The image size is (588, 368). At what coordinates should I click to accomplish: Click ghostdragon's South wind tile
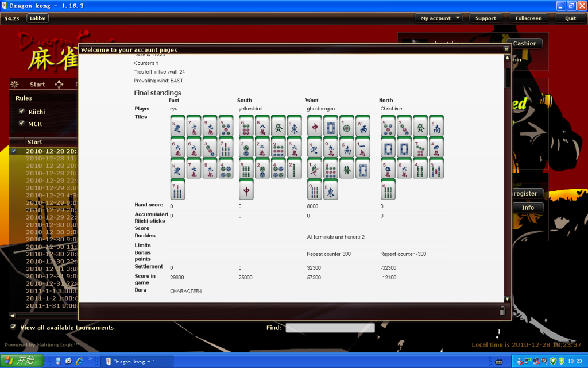(347, 147)
